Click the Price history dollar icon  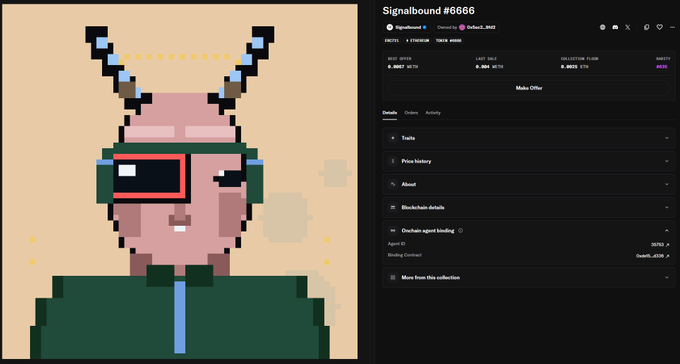(x=393, y=161)
